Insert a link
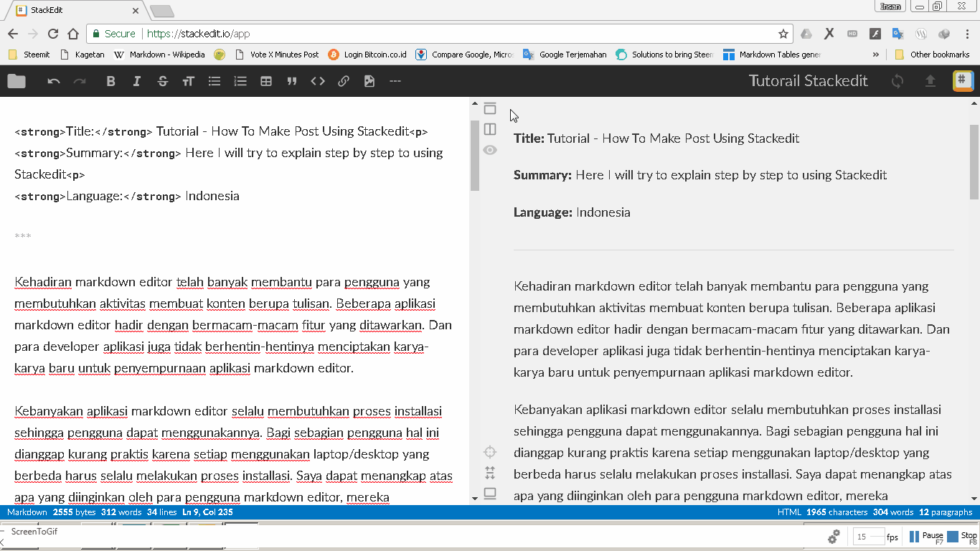Viewport: 980px width, 551px height. click(344, 81)
